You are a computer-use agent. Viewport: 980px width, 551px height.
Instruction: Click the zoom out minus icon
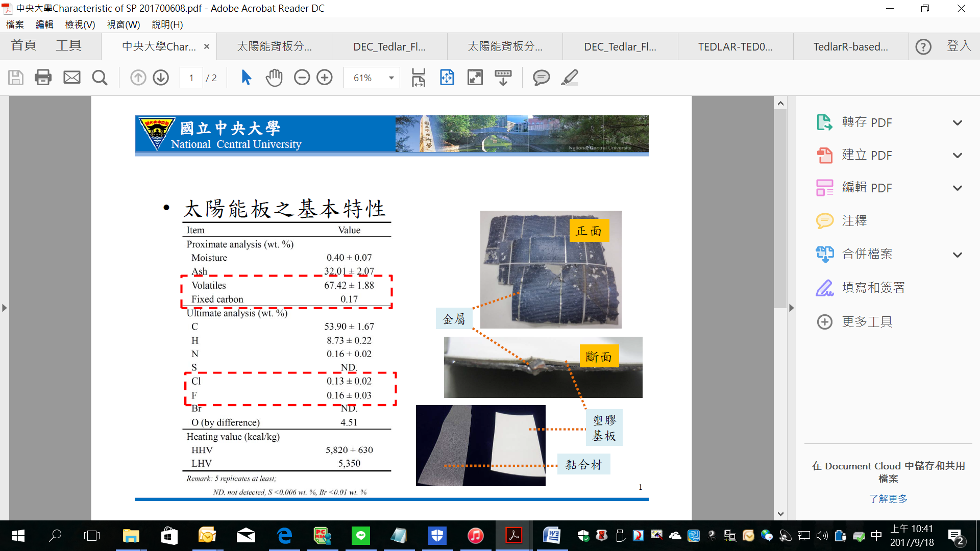pos(302,78)
